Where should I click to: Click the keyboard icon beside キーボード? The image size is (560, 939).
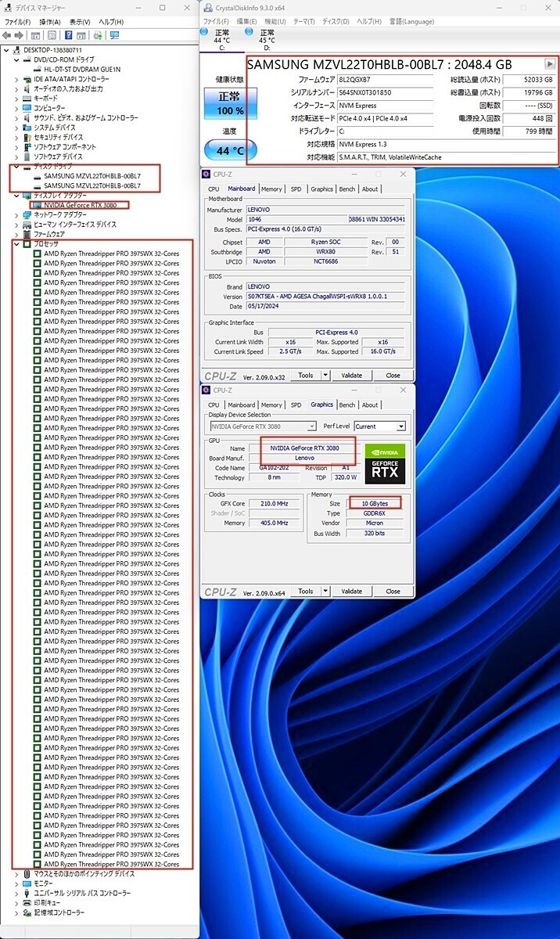tap(27, 98)
